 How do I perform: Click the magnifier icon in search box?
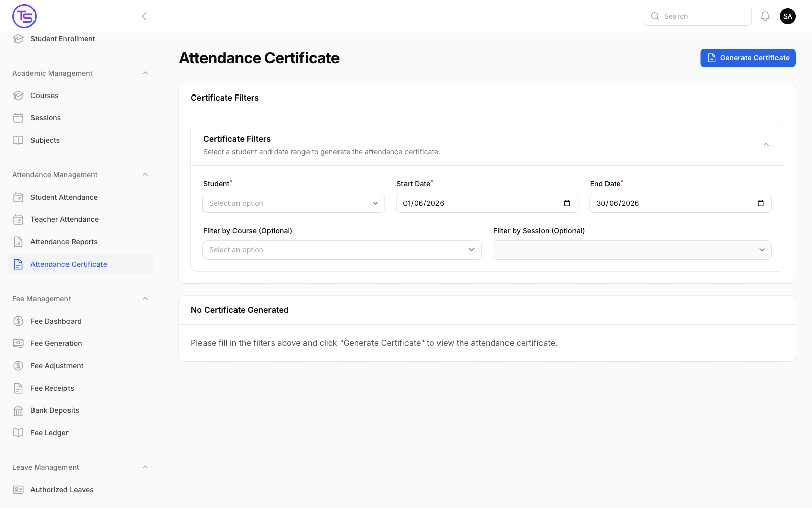point(655,16)
